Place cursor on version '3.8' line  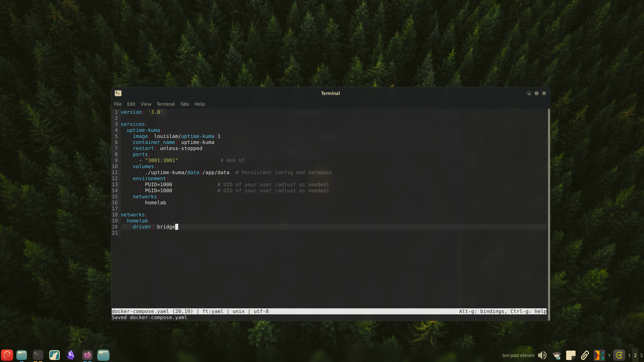click(x=142, y=112)
